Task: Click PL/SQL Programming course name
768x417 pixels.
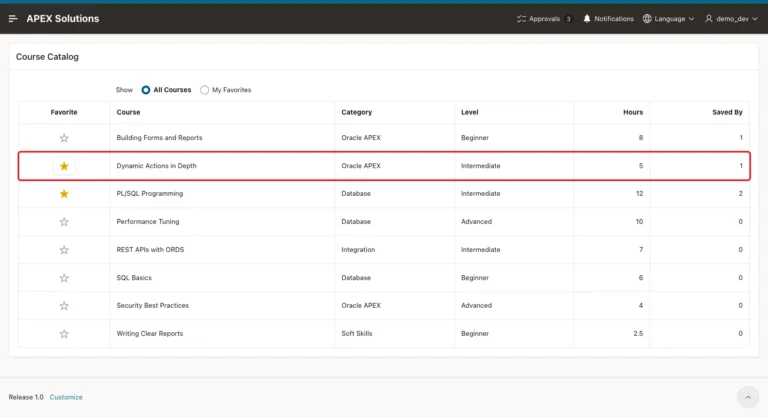Action: 149,194
